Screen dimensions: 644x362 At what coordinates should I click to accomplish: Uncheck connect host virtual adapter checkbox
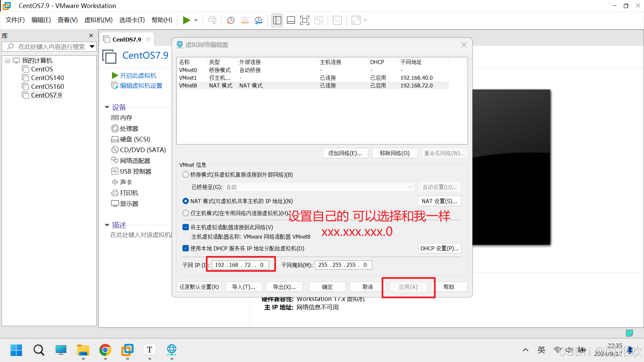pos(185,227)
